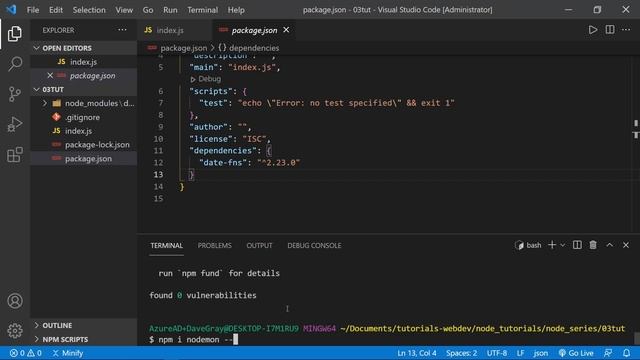Screen dimensions: 640x360
Task: Open the Search view icon
Action: pos(15,64)
